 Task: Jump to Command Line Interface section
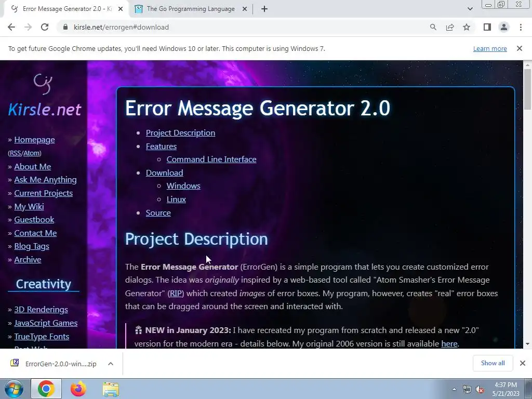pos(211,159)
